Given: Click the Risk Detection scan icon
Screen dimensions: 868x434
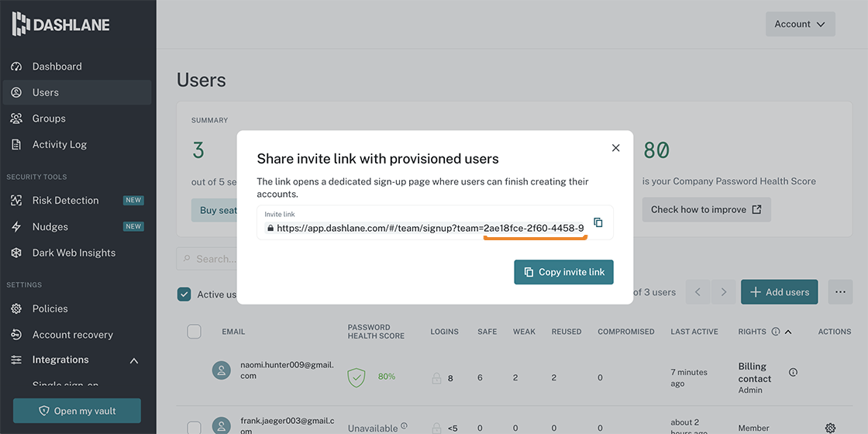Looking at the screenshot, I should [16, 201].
